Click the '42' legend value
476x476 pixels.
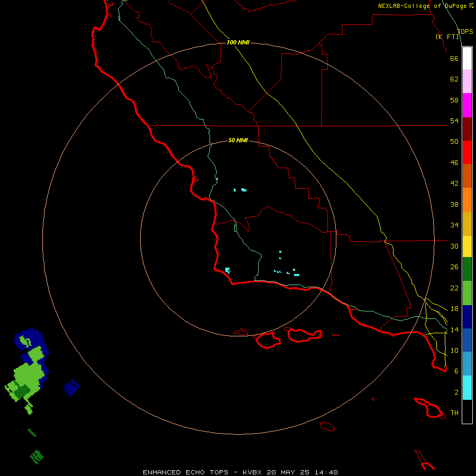(454, 184)
